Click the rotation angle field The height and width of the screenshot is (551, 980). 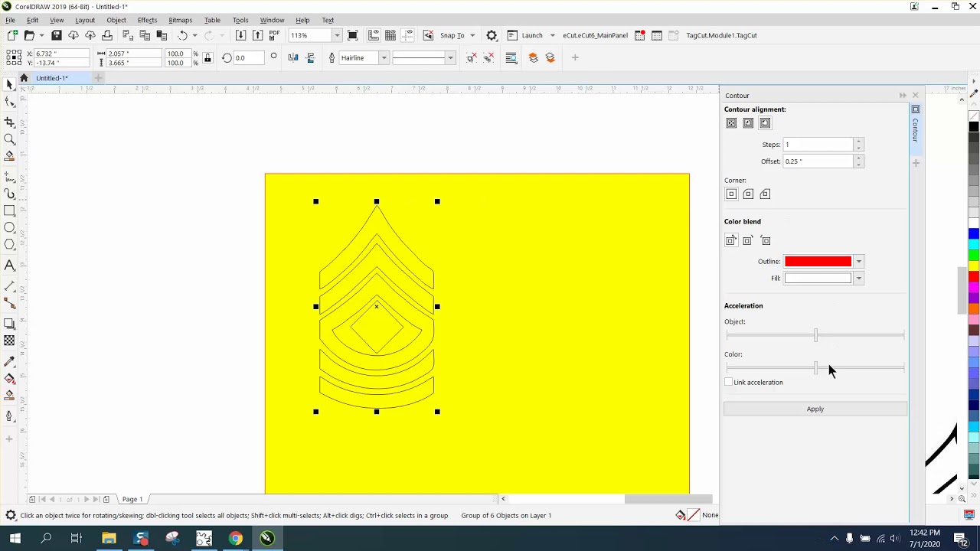(250, 57)
